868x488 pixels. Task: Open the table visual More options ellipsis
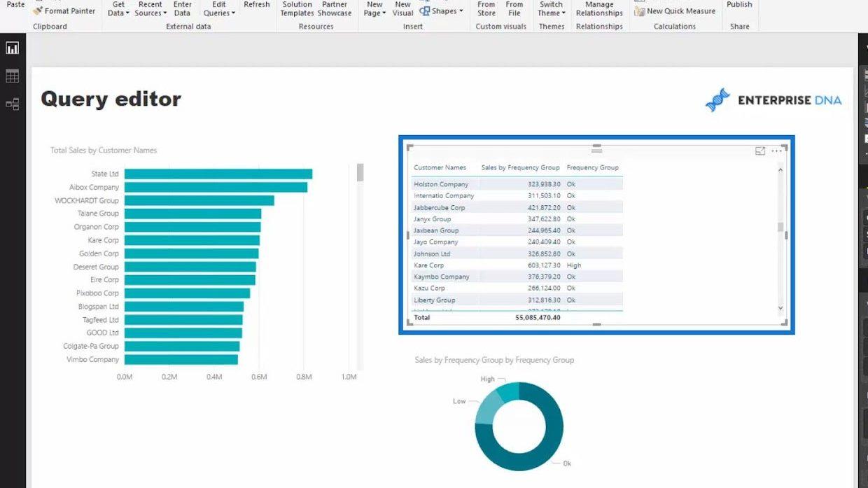point(776,151)
